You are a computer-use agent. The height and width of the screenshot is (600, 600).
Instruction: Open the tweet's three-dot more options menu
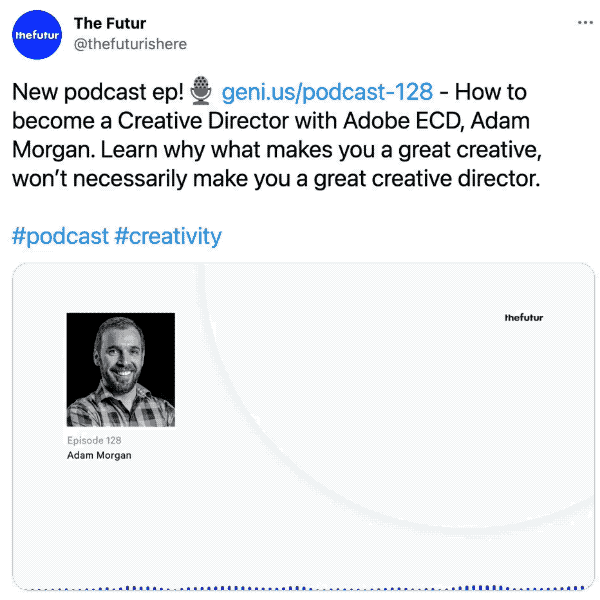(584, 22)
